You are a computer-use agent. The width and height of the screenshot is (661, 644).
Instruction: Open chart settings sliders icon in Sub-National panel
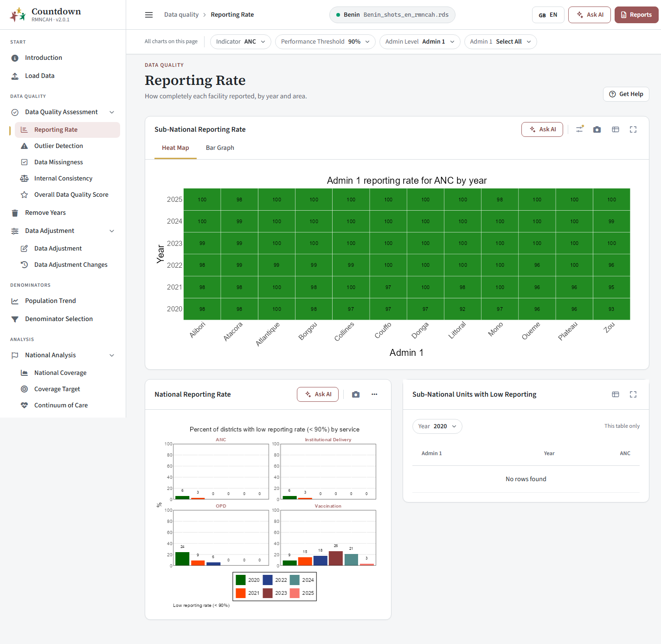579,129
